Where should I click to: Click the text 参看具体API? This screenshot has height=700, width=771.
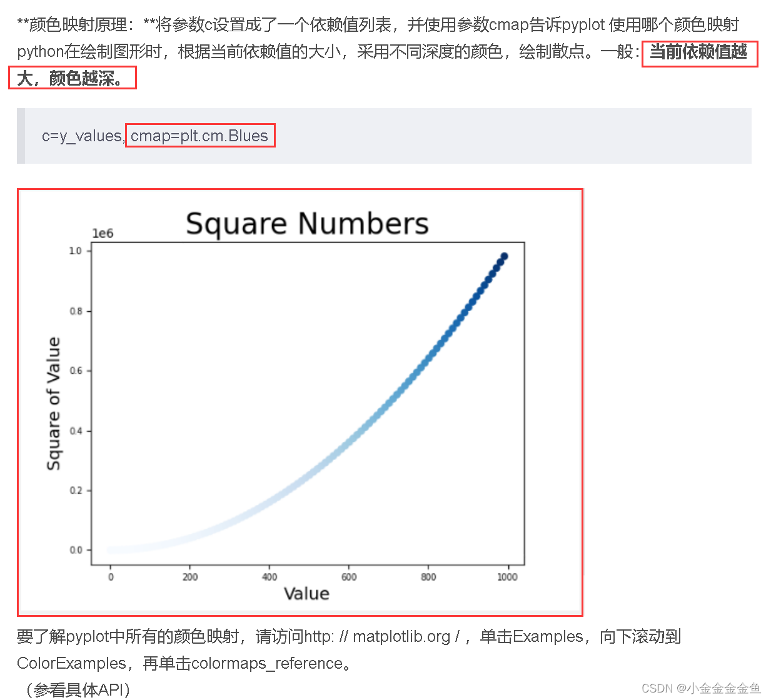[78, 689]
